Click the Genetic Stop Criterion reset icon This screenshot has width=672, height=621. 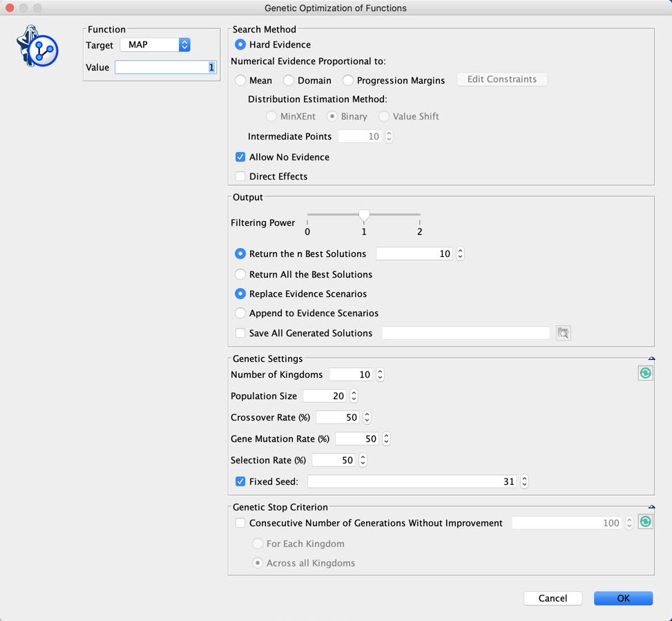click(x=645, y=522)
